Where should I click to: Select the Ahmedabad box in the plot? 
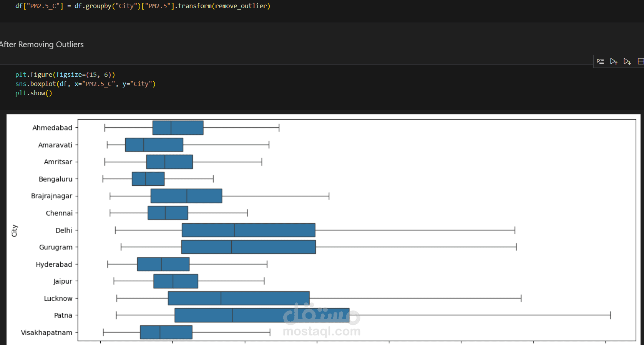point(178,127)
